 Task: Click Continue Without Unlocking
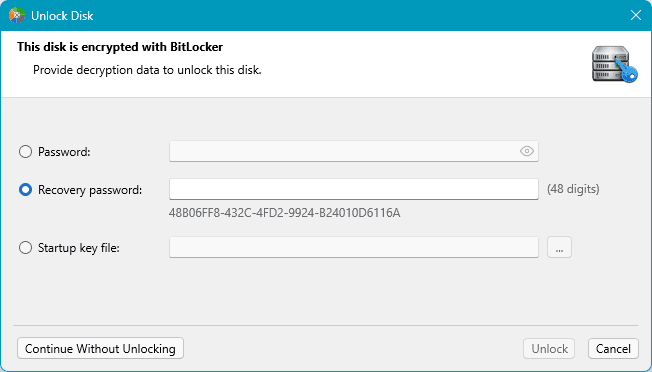click(x=100, y=348)
